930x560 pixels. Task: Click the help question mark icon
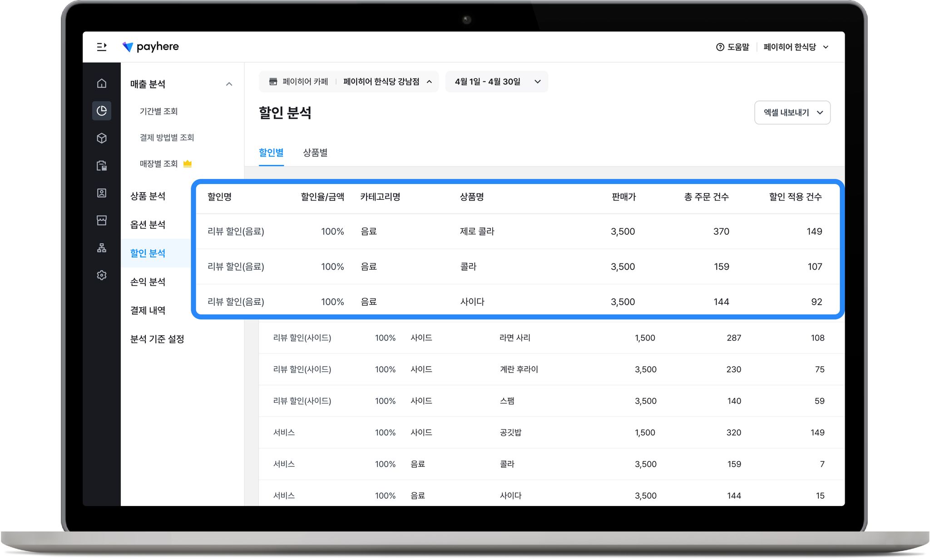[x=720, y=47]
